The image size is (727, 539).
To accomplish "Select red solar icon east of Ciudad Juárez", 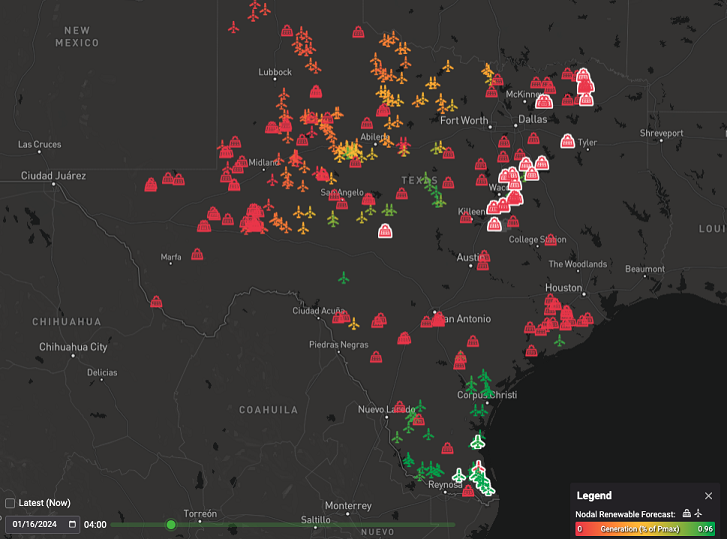I will (151, 184).
